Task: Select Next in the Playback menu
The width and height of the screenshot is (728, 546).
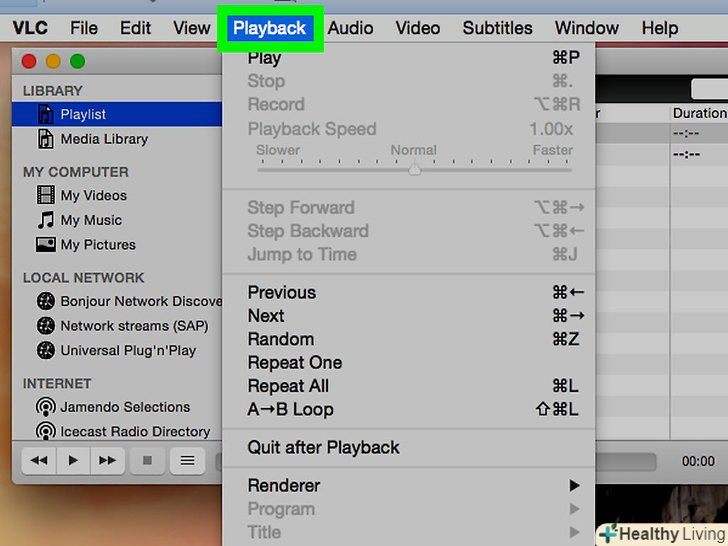Action: [409, 316]
